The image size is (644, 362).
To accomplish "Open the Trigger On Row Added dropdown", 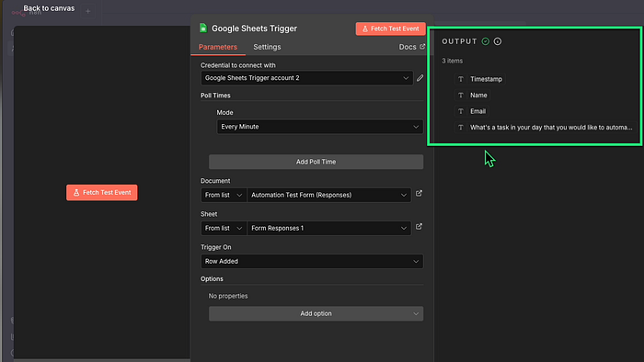I will (312, 262).
